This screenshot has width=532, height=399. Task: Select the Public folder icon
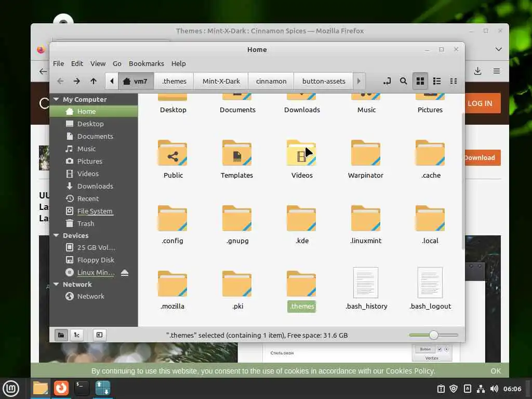pyautogui.click(x=172, y=153)
